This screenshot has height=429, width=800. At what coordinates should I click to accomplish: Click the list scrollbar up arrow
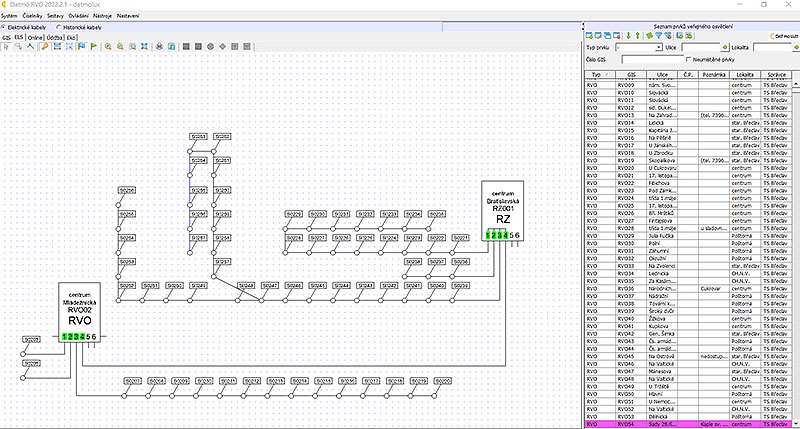tap(796, 84)
